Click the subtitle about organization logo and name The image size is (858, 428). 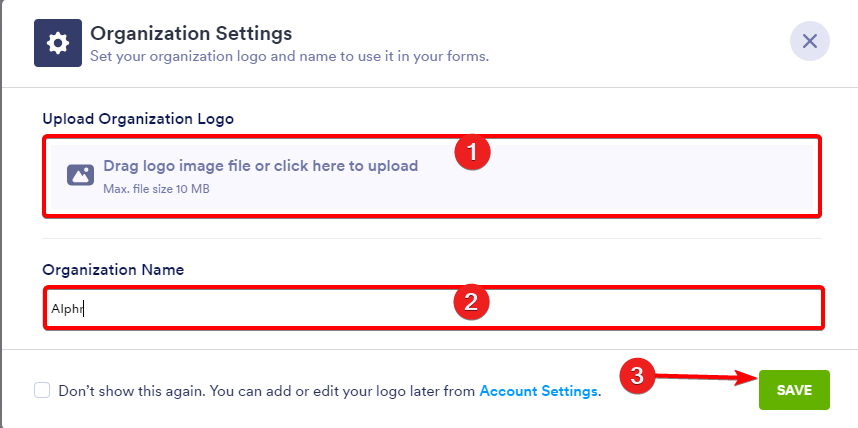(289, 56)
